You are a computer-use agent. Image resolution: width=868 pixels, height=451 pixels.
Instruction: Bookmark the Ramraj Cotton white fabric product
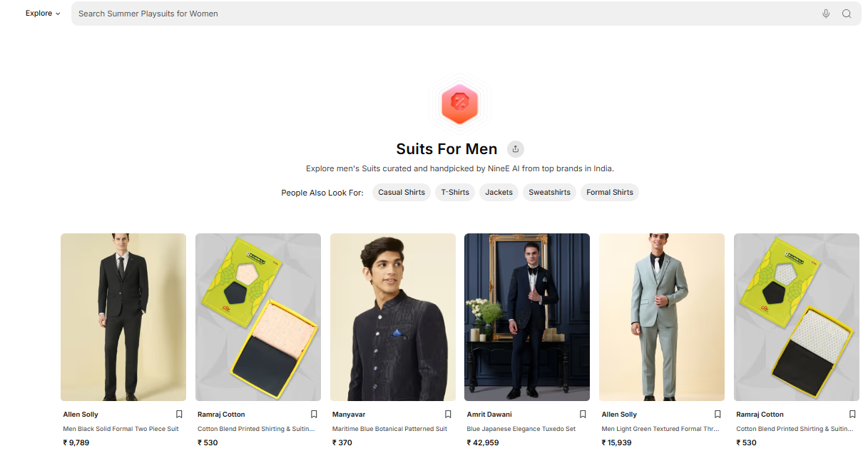pos(852,414)
